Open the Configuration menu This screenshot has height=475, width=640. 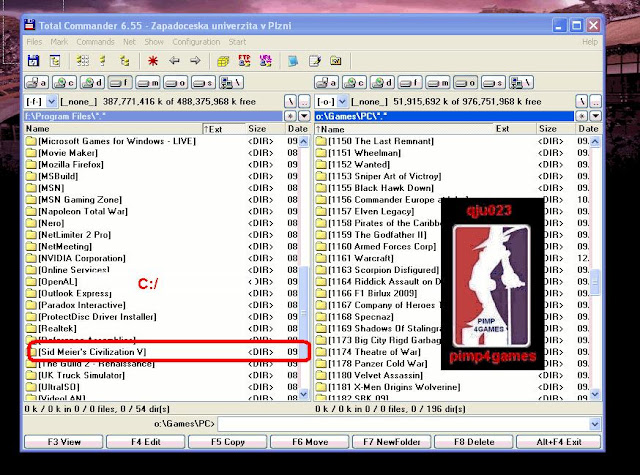pos(195,42)
